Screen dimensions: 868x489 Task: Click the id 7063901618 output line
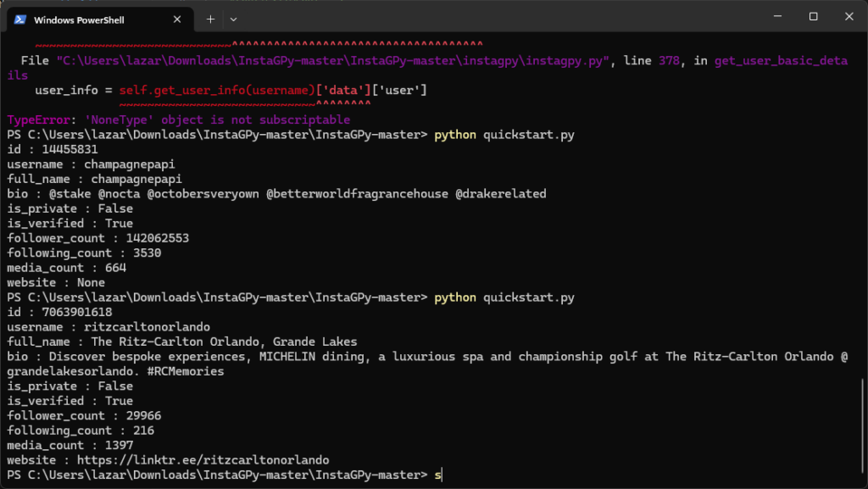pos(59,313)
